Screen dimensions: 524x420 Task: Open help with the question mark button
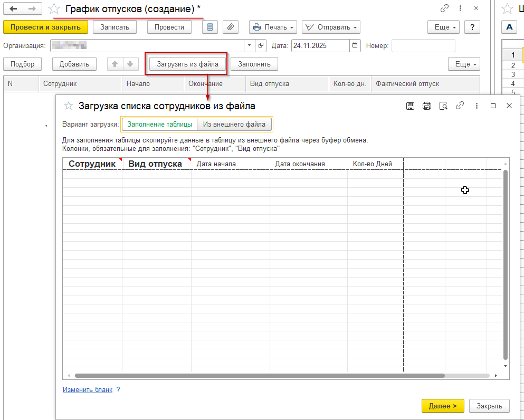tap(472, 27)
